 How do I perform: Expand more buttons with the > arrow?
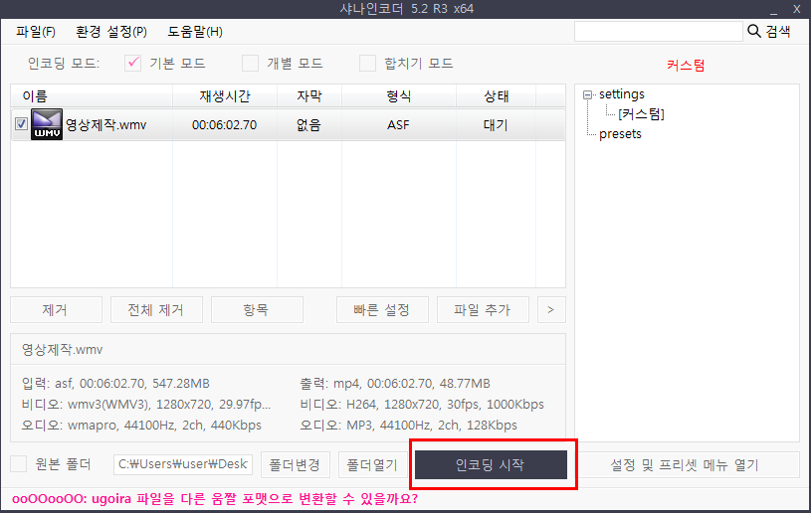pyautogui.click(x=551, y=309)
